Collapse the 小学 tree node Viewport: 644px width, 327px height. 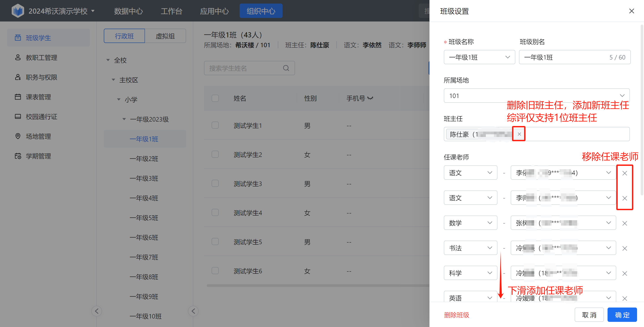point(119,100)
